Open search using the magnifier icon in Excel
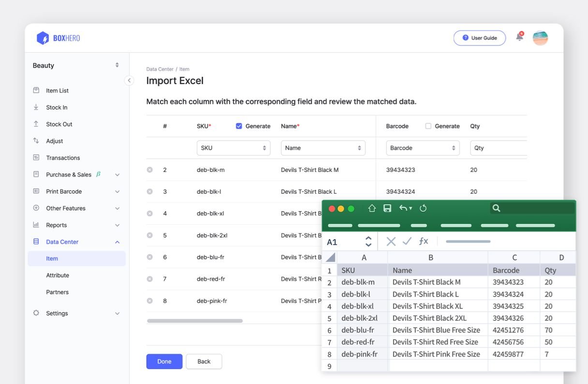Image resolution: width=588 pixels, height=384 pixels. [496, 208]
